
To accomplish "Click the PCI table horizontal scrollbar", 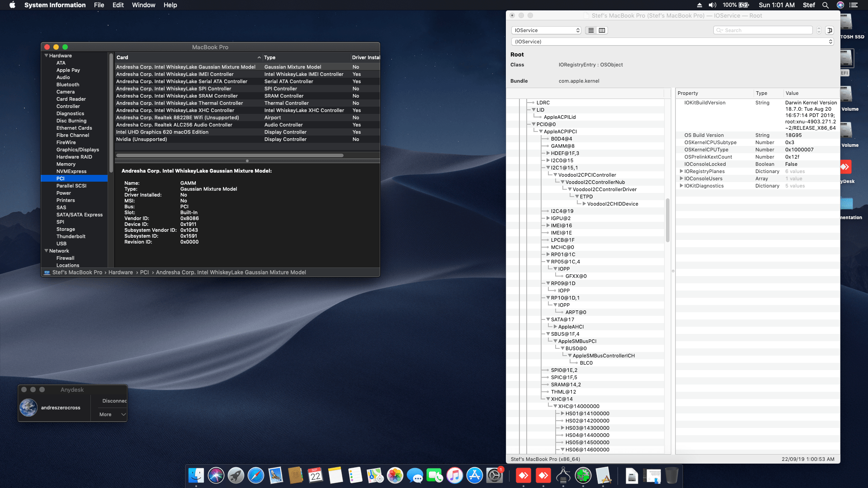I will 230,155.
